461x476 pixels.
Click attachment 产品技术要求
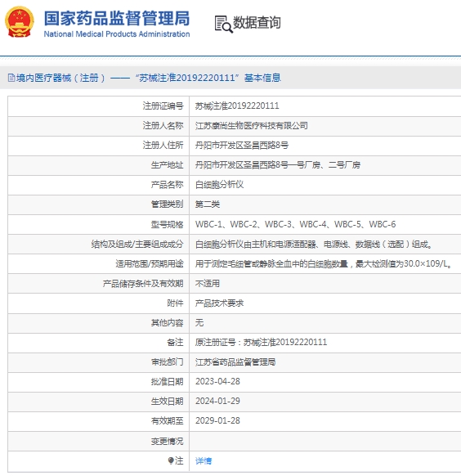pyautogui.click(x=219, y=303)
